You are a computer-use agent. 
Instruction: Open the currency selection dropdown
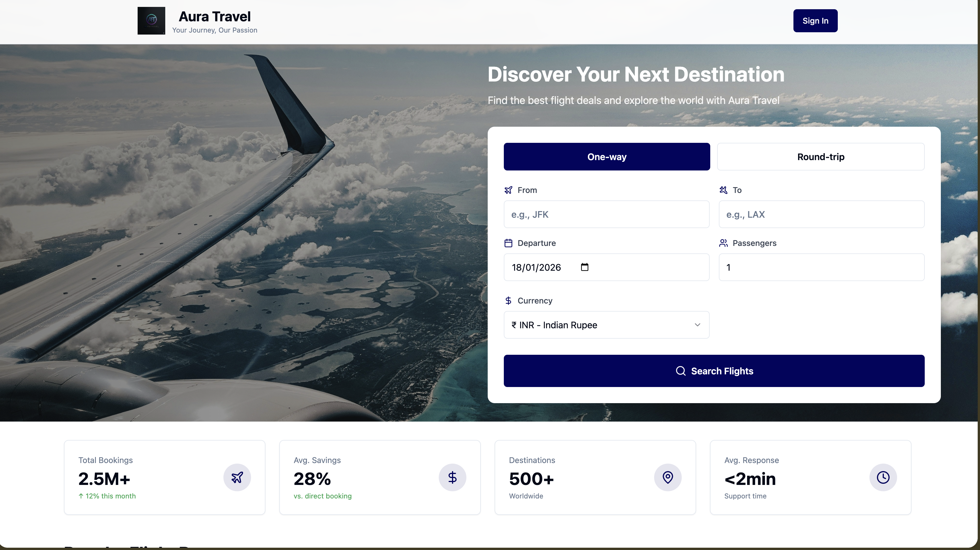tap(606, 325)
